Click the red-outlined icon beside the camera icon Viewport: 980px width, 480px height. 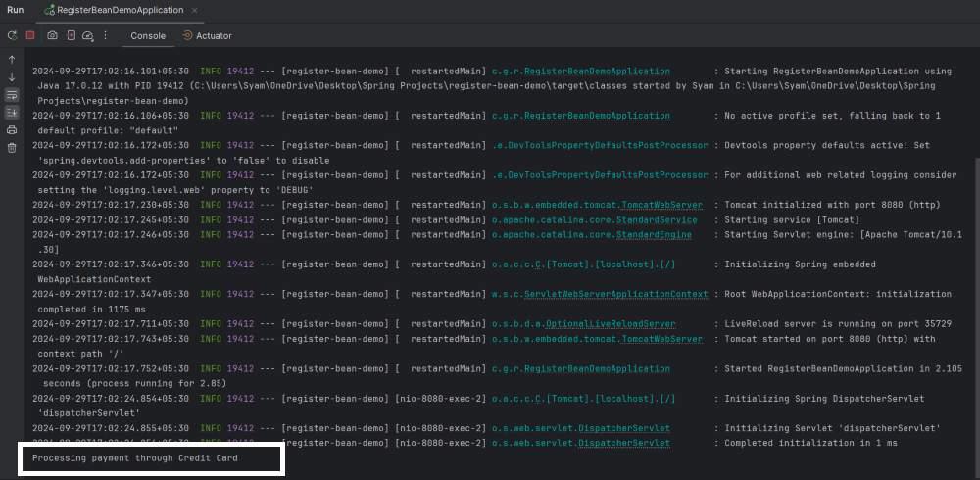pos(72,35)
